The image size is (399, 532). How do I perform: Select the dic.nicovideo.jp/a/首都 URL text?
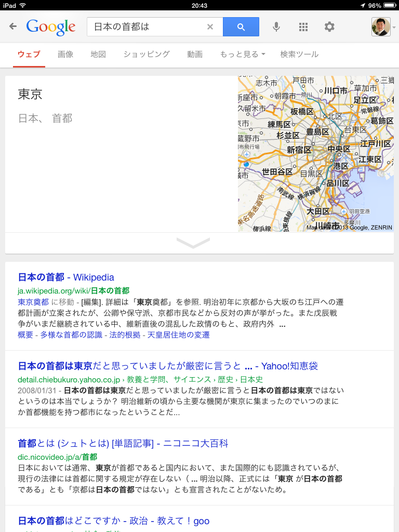(x=57, y=457)
